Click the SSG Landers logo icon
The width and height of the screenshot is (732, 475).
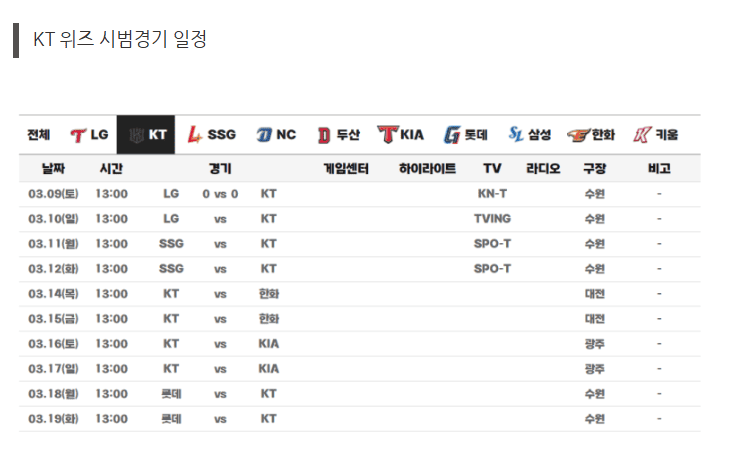click(x=194, y=135)
